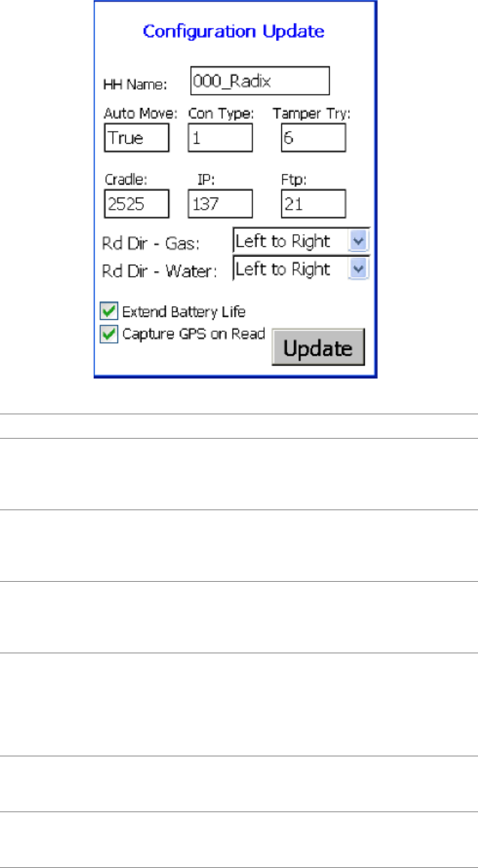Click the Update button

(318, 348)
